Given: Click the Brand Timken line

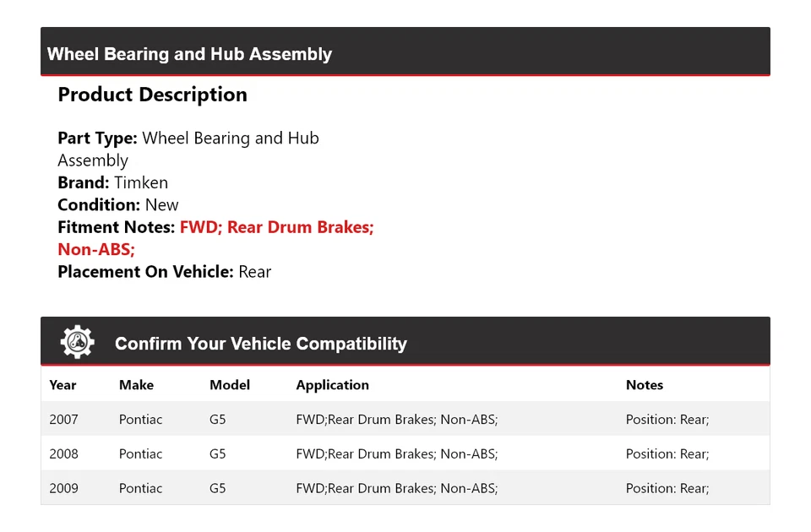Looking at the screenshot, I should click(x=112, y=182).
